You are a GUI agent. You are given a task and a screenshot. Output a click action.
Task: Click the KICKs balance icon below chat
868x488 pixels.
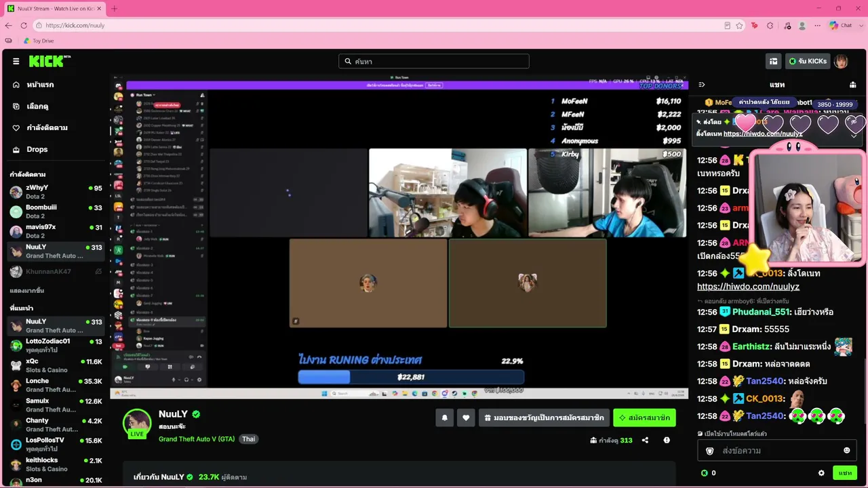tap(704, 473)
